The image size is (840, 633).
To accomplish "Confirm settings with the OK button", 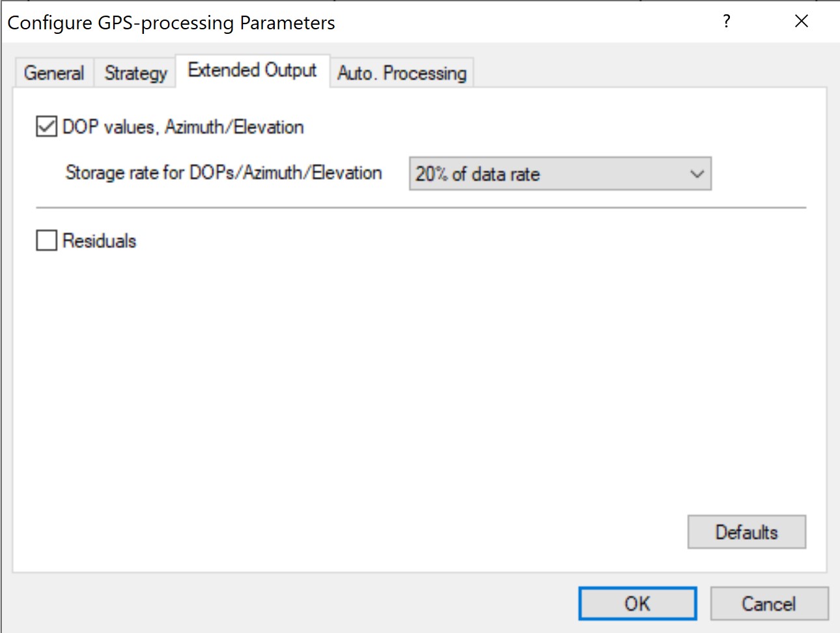I will pos(637,604).
